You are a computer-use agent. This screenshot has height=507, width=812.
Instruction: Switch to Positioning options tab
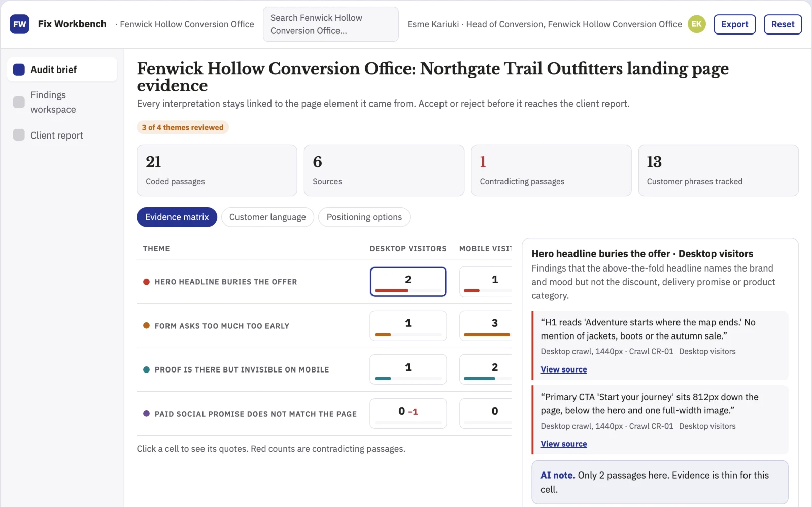[364, 217]
